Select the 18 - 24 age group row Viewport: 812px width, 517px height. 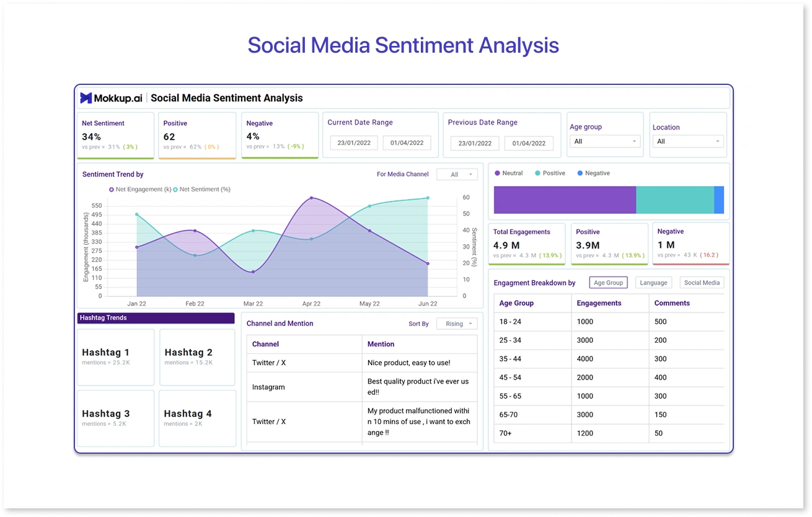pos(609,322)
